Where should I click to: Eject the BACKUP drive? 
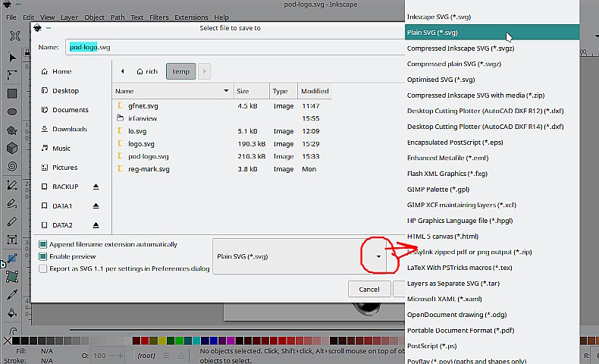click(96, 187)
